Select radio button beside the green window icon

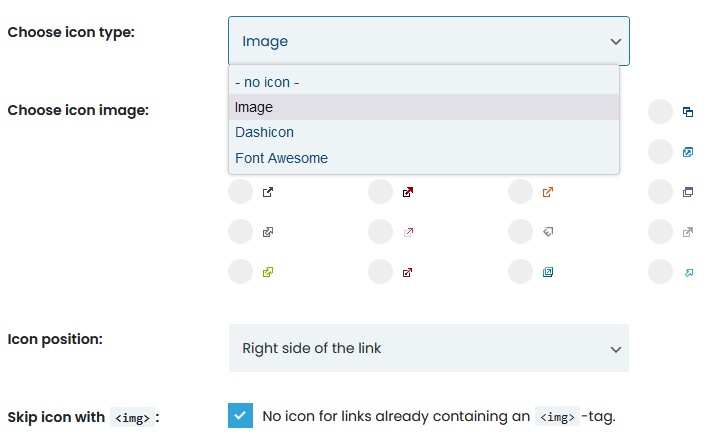pos(240,272)
